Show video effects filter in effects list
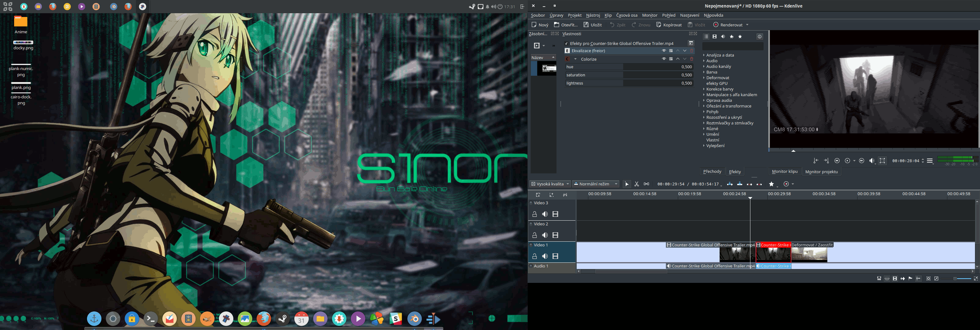980x330 pixels. [715, 36]
